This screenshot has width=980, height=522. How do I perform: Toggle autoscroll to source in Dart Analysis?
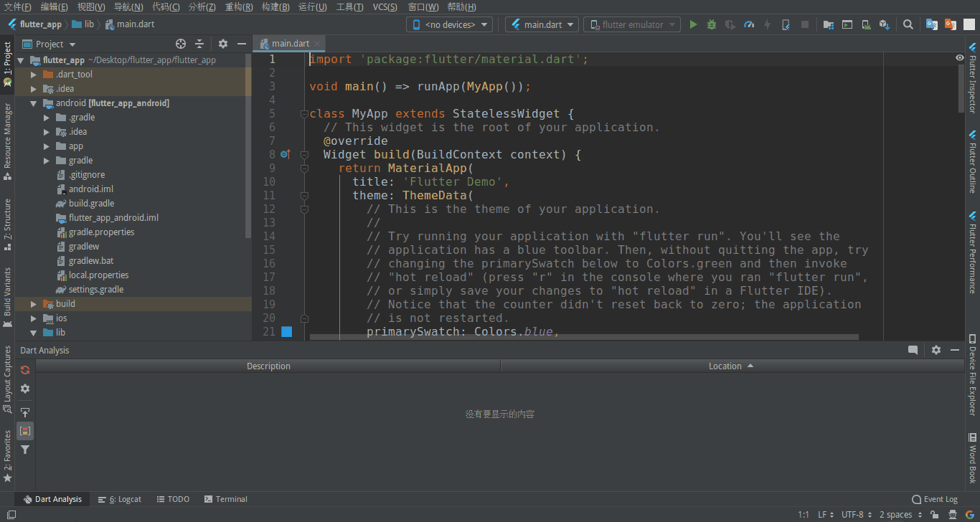[25, 412]
